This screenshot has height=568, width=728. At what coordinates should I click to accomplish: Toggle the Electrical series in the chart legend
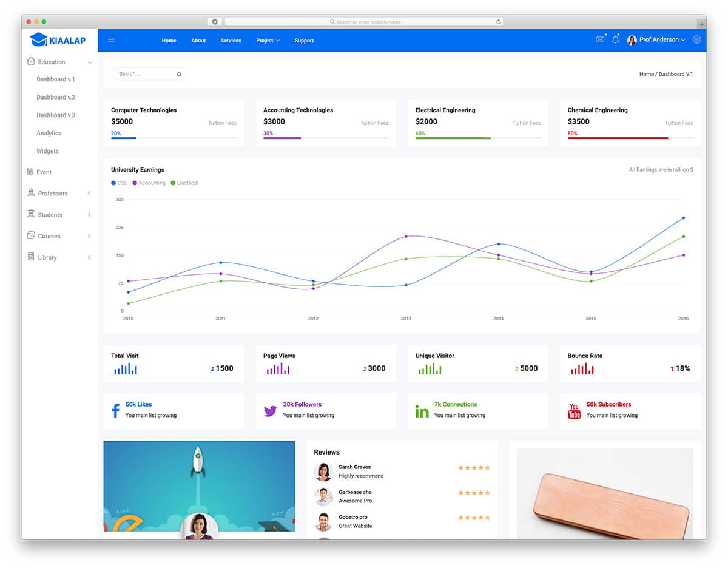point(184,183)
